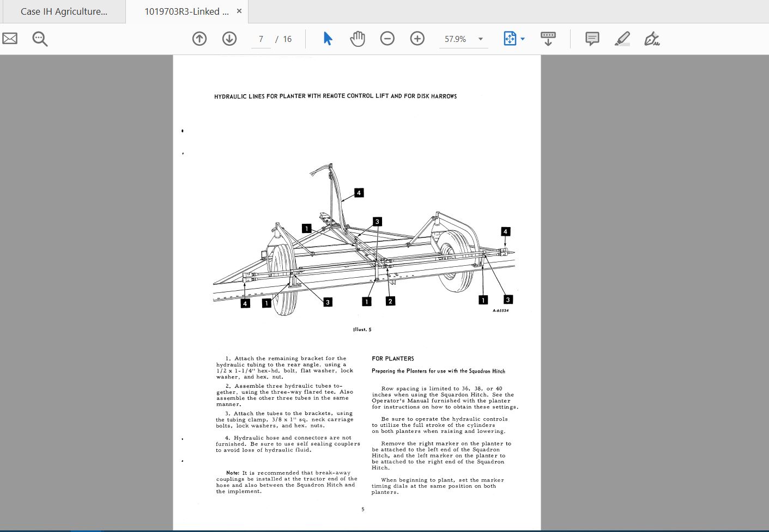Enable the hand pan tool

(x=358, y=39)
